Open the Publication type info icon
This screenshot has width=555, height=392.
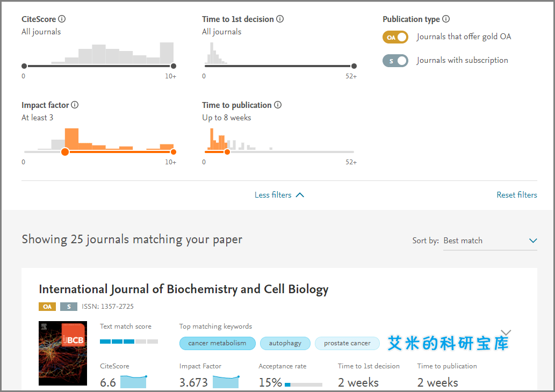point(446,19)
